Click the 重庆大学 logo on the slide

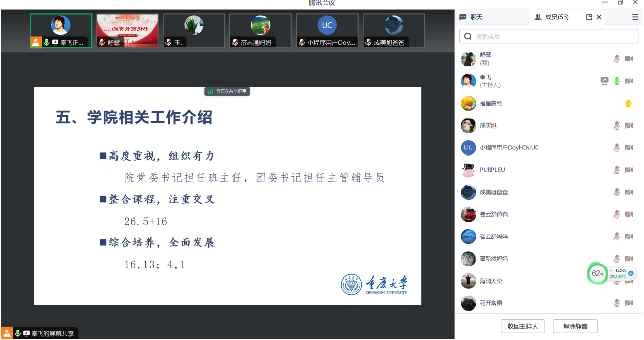(374, 285)
